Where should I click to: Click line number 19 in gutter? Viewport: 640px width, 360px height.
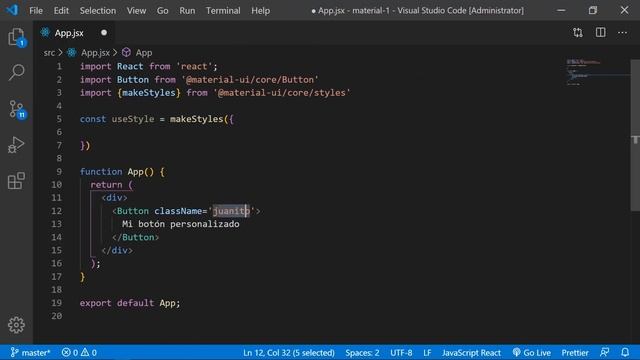point(56,302)
